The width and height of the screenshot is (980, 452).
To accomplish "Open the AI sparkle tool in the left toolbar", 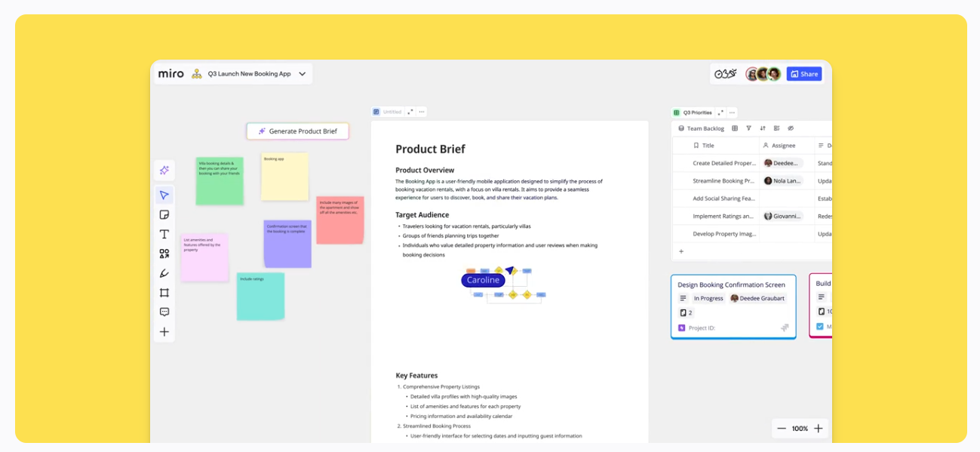I will point(164,171).
